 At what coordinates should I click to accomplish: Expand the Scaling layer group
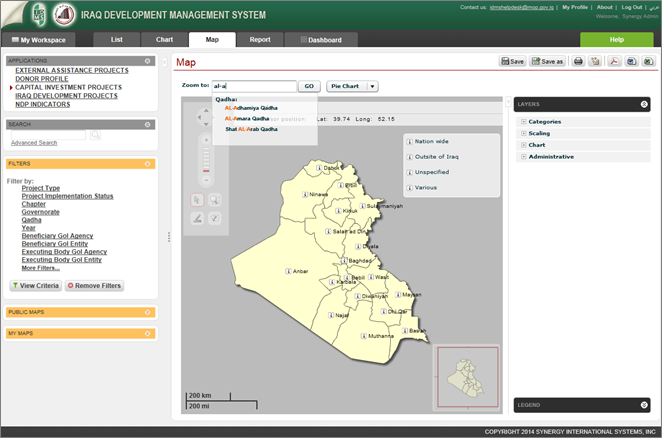524,133
